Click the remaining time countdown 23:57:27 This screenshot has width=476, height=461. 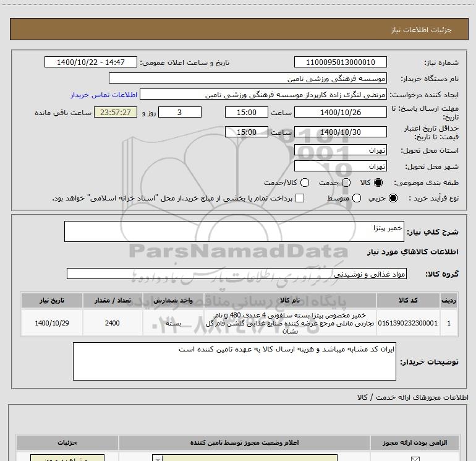[116, 112]
